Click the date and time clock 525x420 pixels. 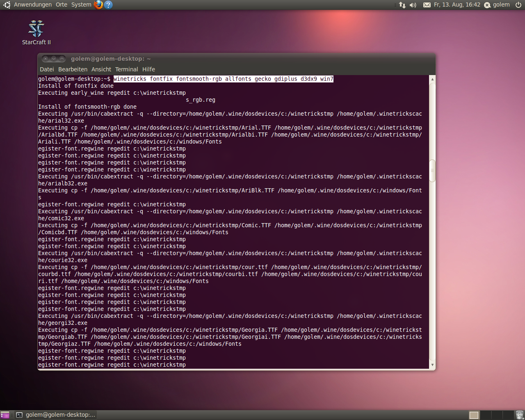coord(457,5)
